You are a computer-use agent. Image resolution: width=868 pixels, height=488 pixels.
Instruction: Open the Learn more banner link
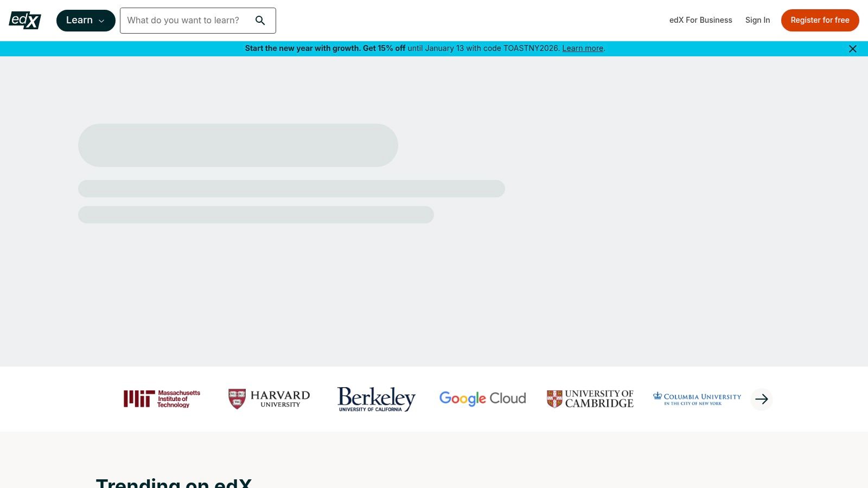(x=583, y=48)
